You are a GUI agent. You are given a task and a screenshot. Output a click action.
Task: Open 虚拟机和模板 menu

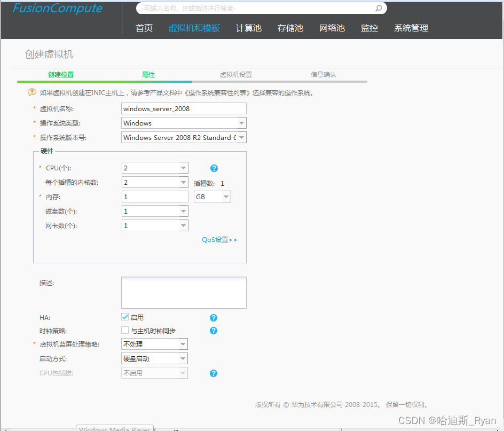[x=194, y=28]
